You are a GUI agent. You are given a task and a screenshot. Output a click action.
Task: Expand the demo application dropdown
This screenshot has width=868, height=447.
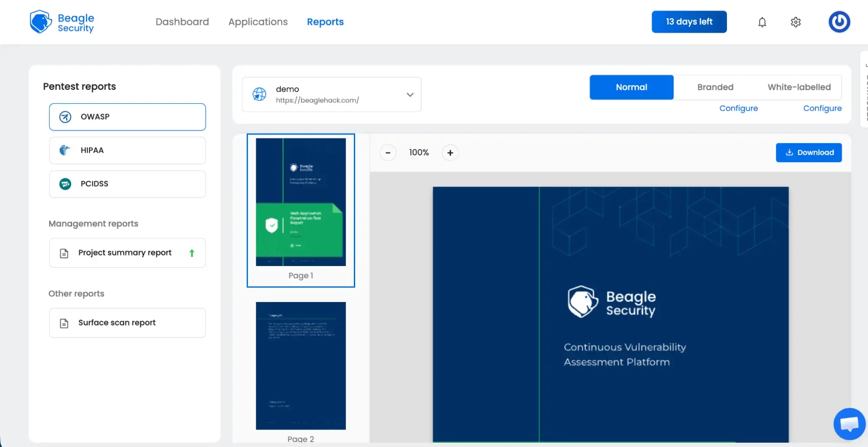(409, 95)
